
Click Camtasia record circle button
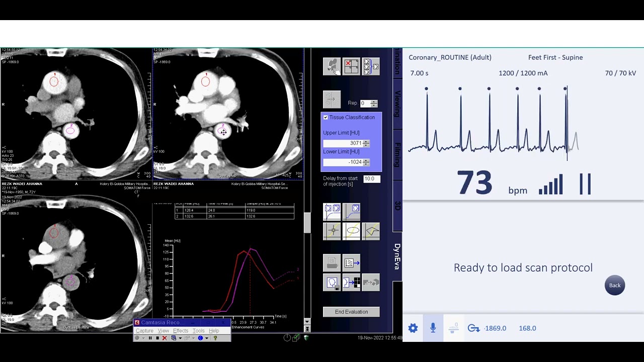(137, 338)
